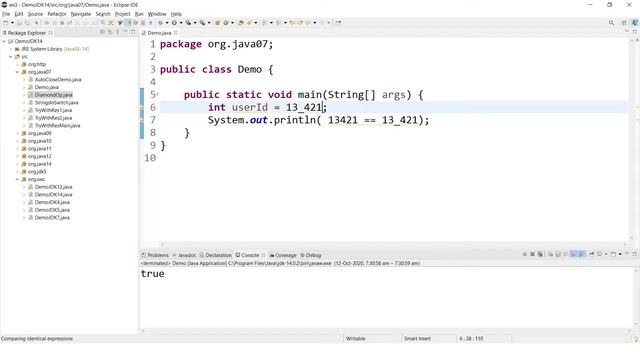640x360 pixels.
Task: Toggle Word Wrap in Console toolbar
Action: pyautogui.click(x=566, y=254)
